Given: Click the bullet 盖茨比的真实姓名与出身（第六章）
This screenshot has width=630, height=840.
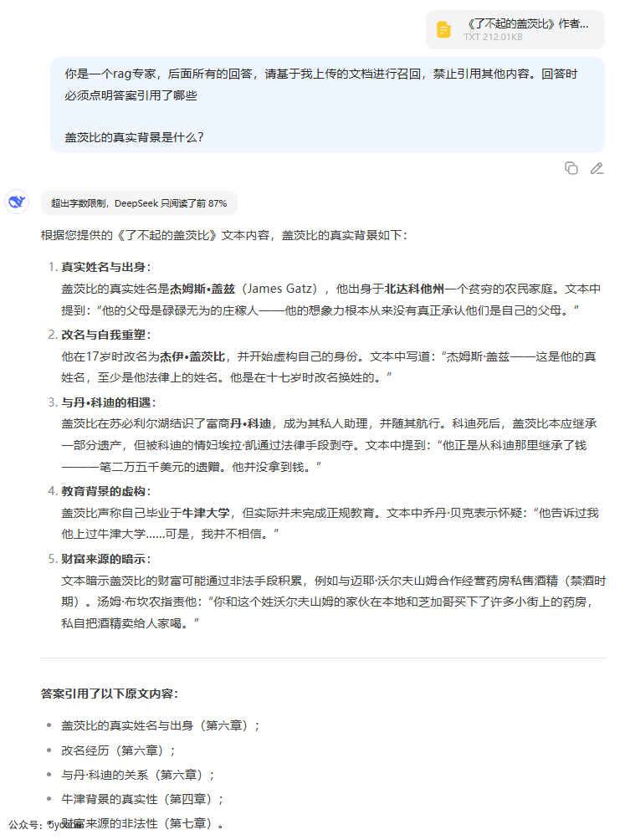Looking at the screenshot, I should pyautogui.click(x=160, y=725).
